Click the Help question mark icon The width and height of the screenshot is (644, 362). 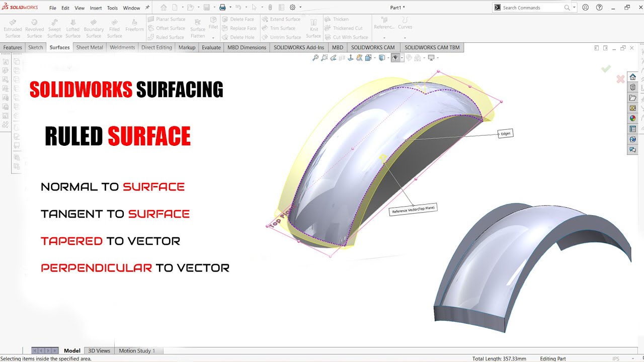click(x=599, y=8)
